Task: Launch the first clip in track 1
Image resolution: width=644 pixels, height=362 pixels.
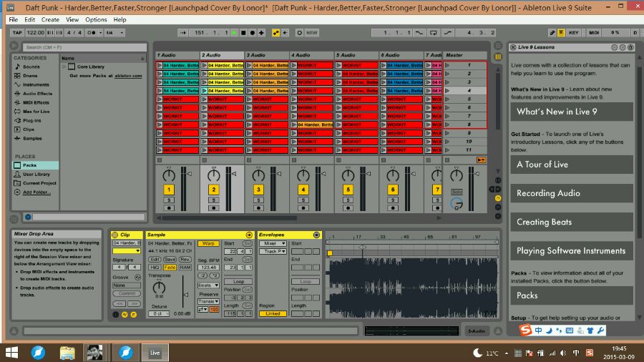Action: [160, 65]
